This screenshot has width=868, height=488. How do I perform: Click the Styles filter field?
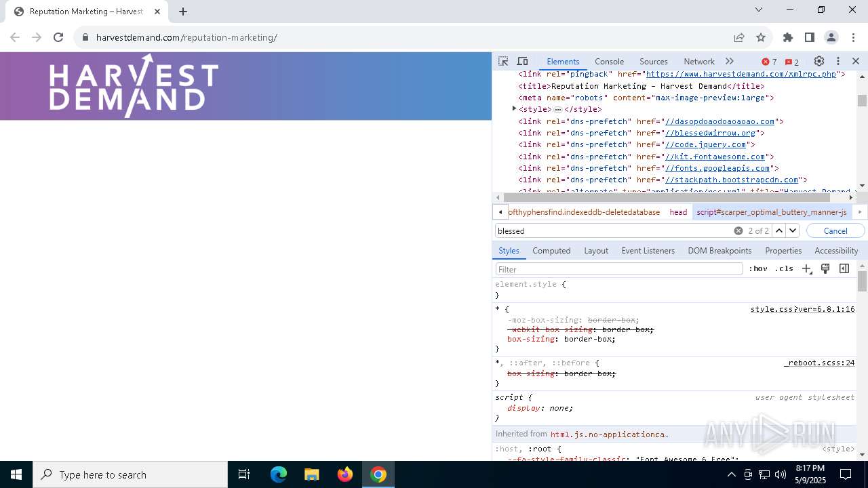619,269
